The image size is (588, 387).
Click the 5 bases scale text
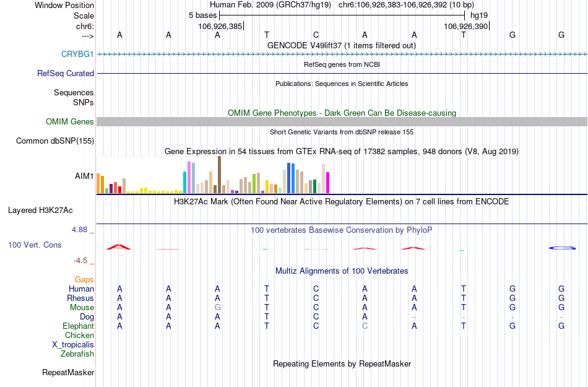click(x=202, y=15)
